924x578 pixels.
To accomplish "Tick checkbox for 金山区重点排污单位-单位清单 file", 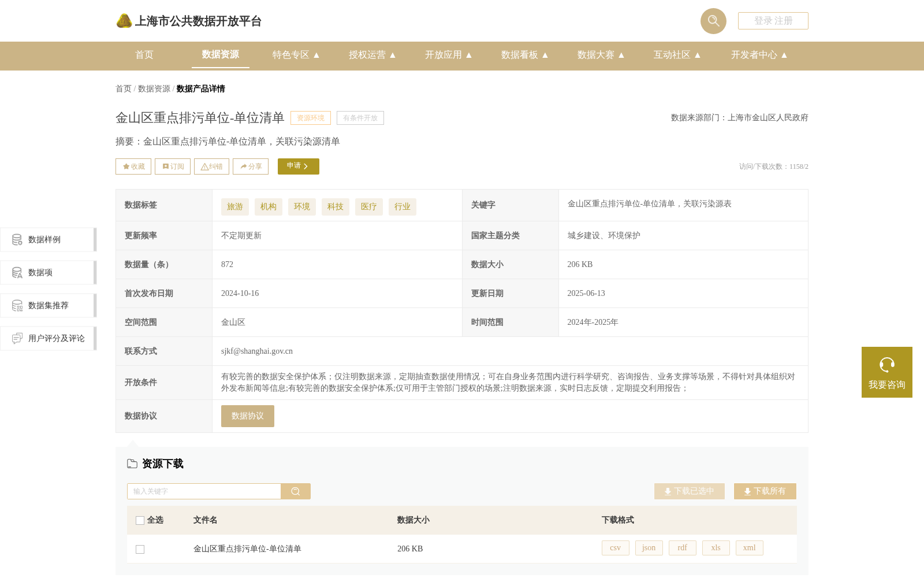I will coord(140,549).
